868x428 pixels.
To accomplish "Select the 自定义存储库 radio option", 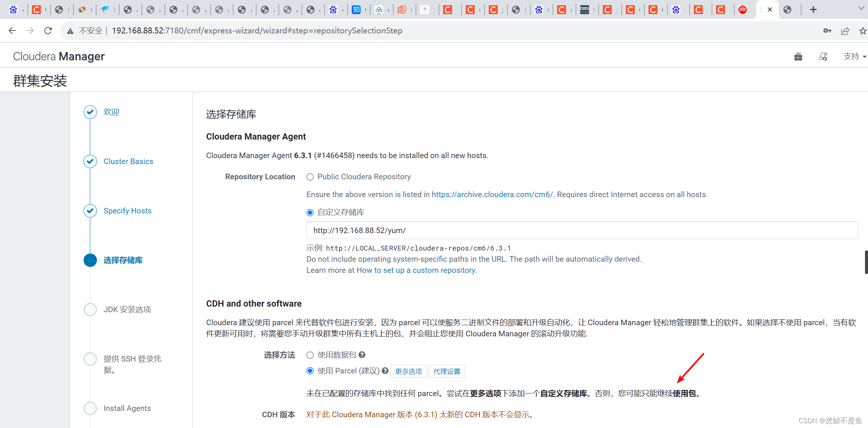I will pos(310,213).
